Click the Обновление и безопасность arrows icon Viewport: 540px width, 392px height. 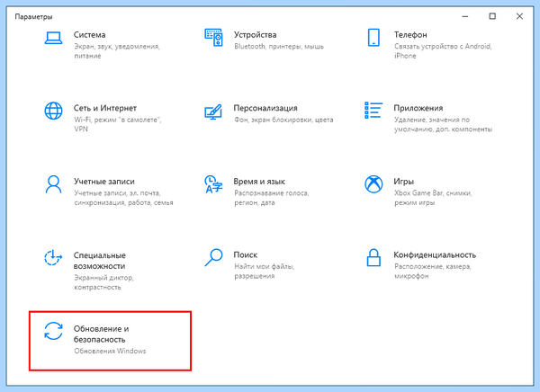(x=53, y=331)
